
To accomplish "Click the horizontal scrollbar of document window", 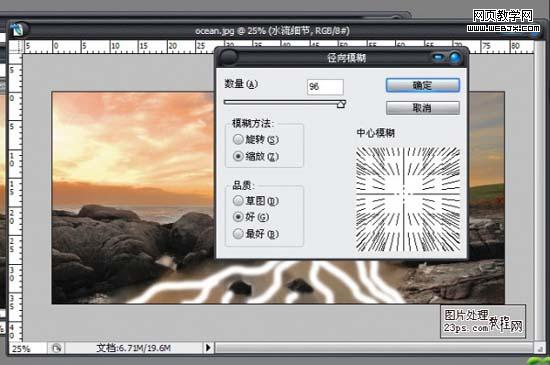I will pyautogui.click(x=374, y=348).
